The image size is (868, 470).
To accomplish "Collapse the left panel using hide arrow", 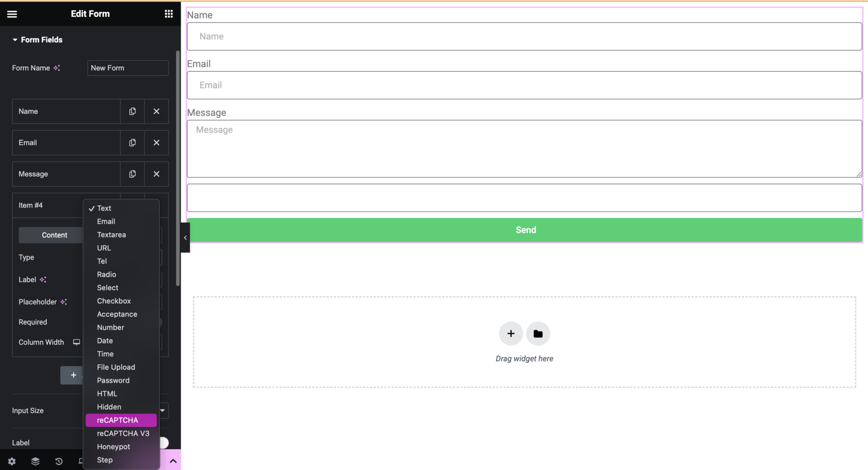I will coord(185,237).
